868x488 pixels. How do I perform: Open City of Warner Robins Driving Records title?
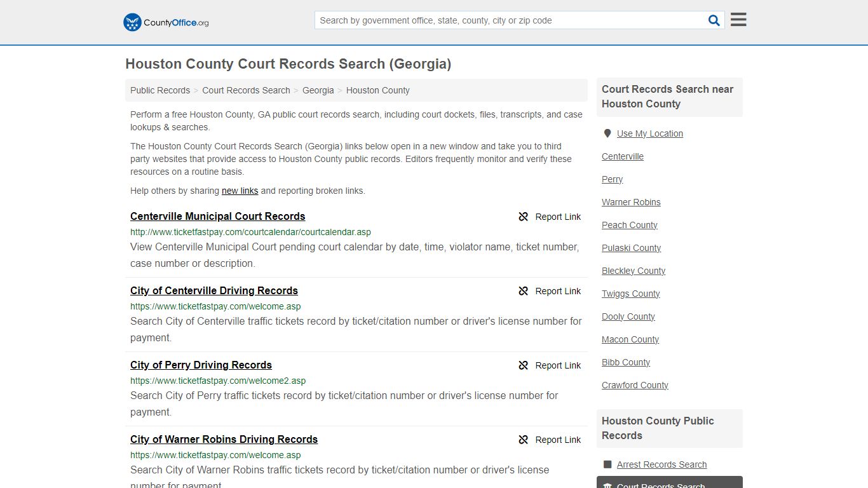(224, 439)
